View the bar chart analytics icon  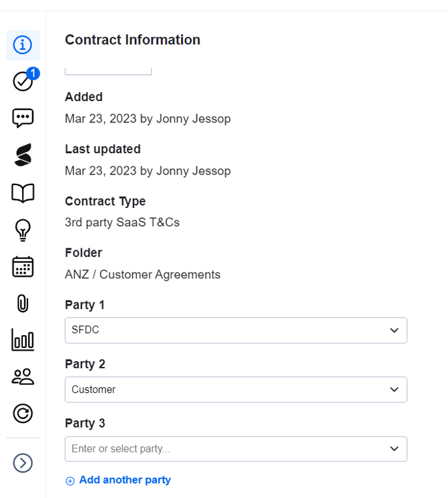click(23, 340)
